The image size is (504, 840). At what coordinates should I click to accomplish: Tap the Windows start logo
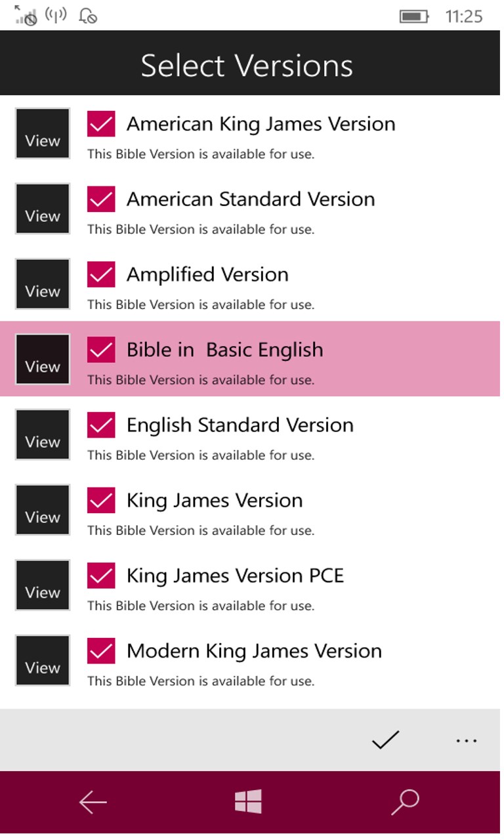[x=248, y=801]
